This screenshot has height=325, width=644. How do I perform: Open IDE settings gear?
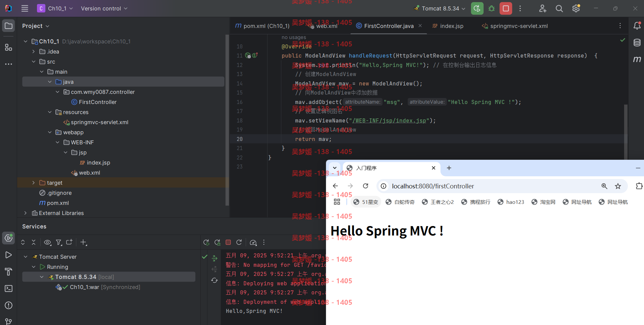pos(576,8)
